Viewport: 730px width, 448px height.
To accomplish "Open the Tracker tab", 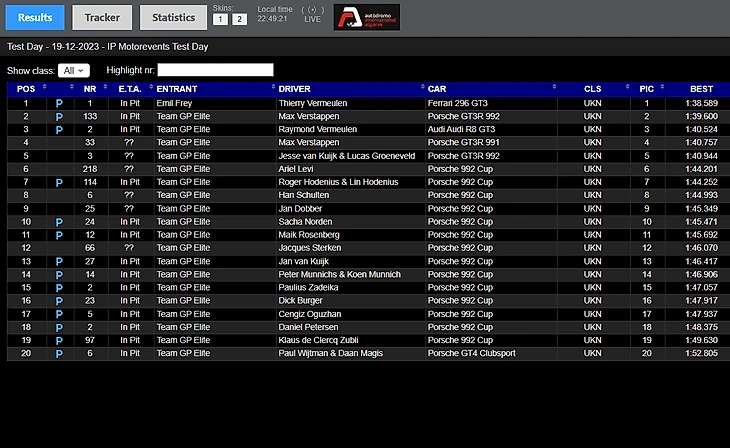I will pyautogui.click(x=102, y=17).
